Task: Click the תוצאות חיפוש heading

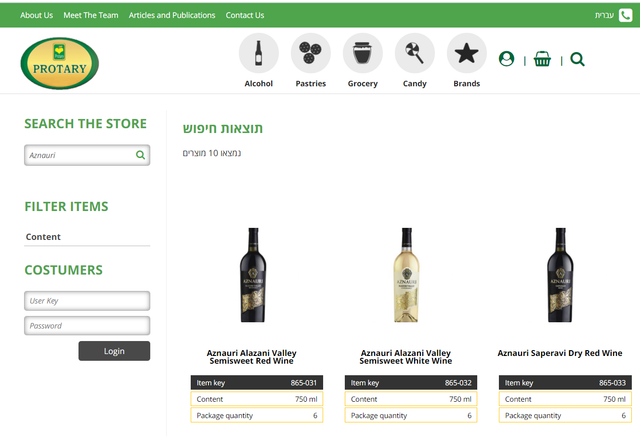Action: click(222, 129)
